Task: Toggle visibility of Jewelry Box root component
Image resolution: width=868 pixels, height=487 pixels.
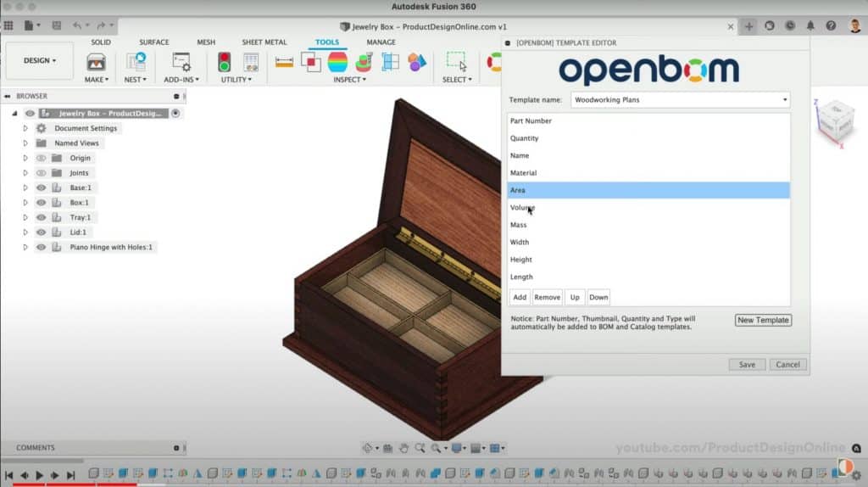Action: coord(30,113)
